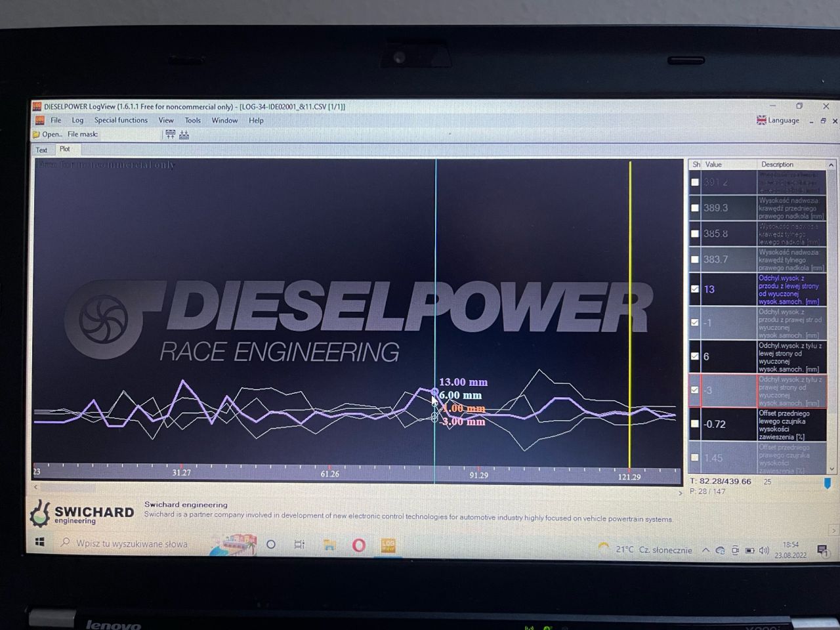Click the Open.. button
This screenshot has width=840, height=630.
point(47,135)
